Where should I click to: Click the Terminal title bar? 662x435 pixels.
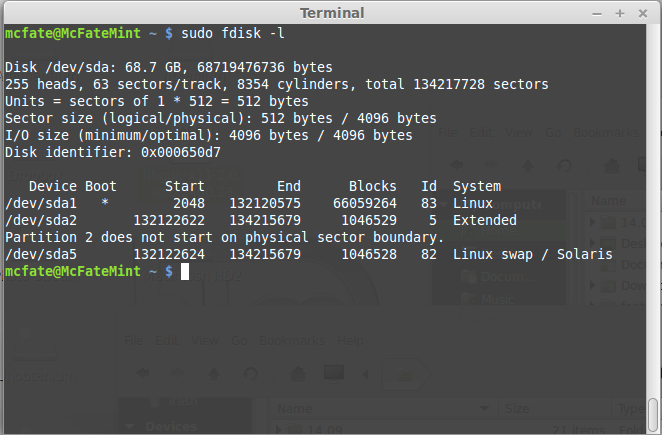click(330, 13)
